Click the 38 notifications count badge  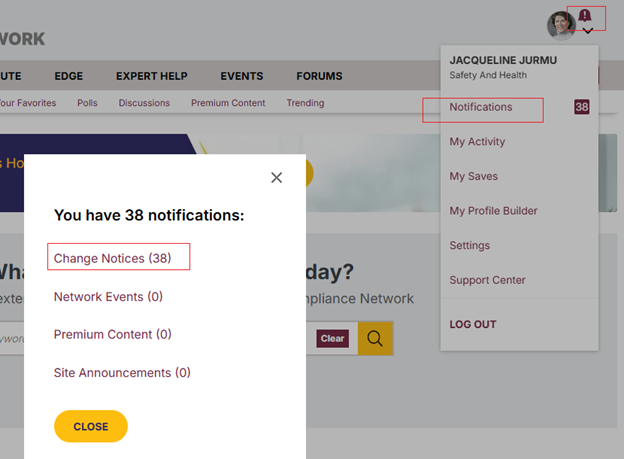coord(581,107)
